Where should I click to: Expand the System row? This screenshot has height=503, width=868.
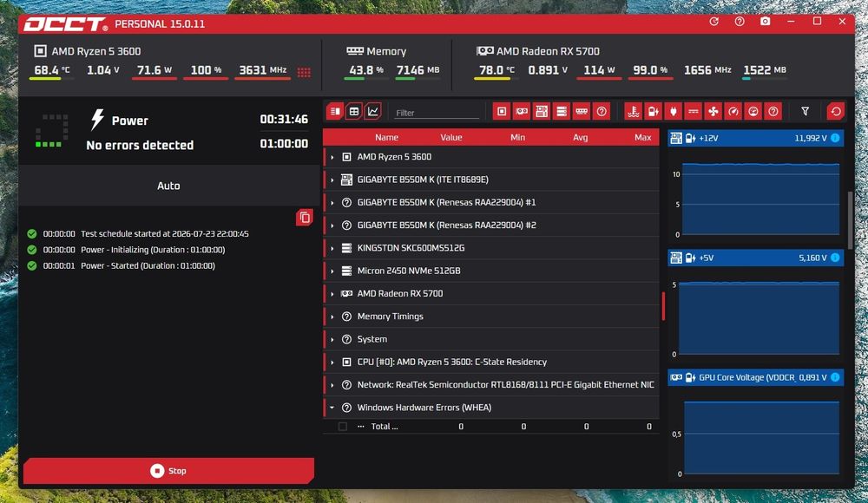coord(332,339)
